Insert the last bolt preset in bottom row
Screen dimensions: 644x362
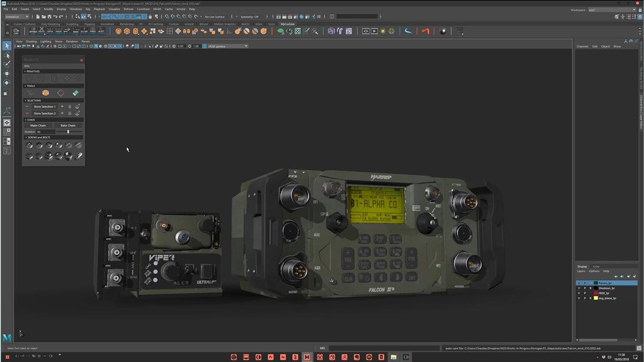[78, 156]
